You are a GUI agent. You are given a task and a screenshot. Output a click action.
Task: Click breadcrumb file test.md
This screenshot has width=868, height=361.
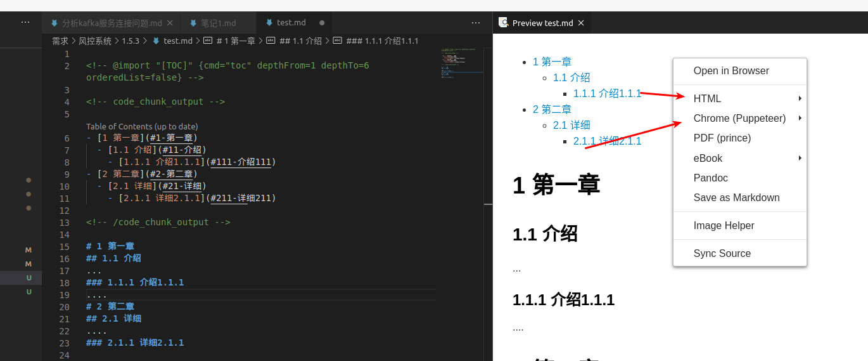pyautogui.click(x=178, y=41)
